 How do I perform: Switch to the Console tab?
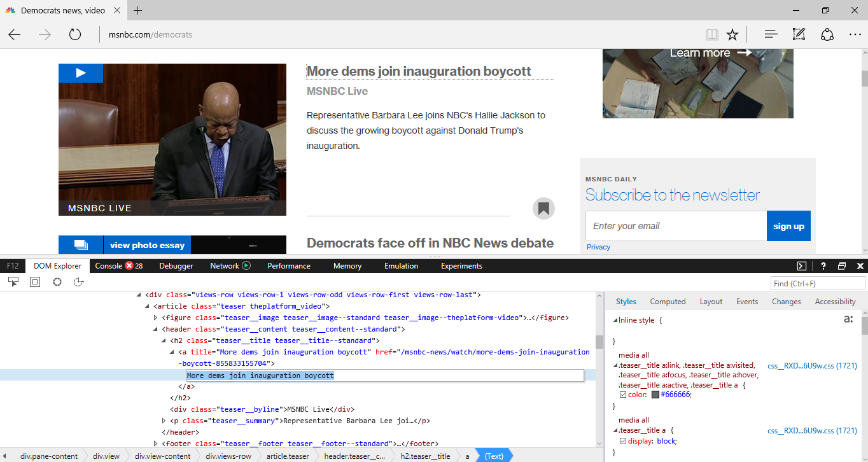(118, 266)
